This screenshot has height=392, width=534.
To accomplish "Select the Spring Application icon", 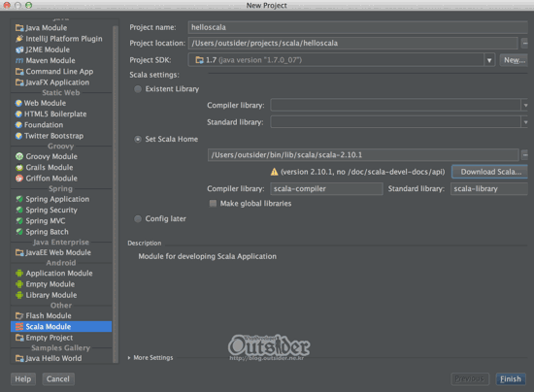I will click(19, 199).
